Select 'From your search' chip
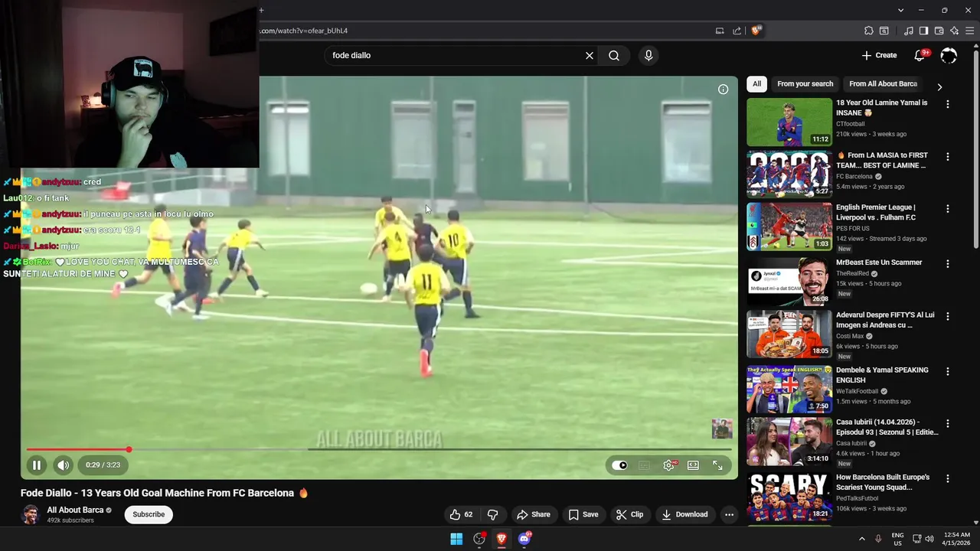Viewport: 980px width, 551px height. 805,84
